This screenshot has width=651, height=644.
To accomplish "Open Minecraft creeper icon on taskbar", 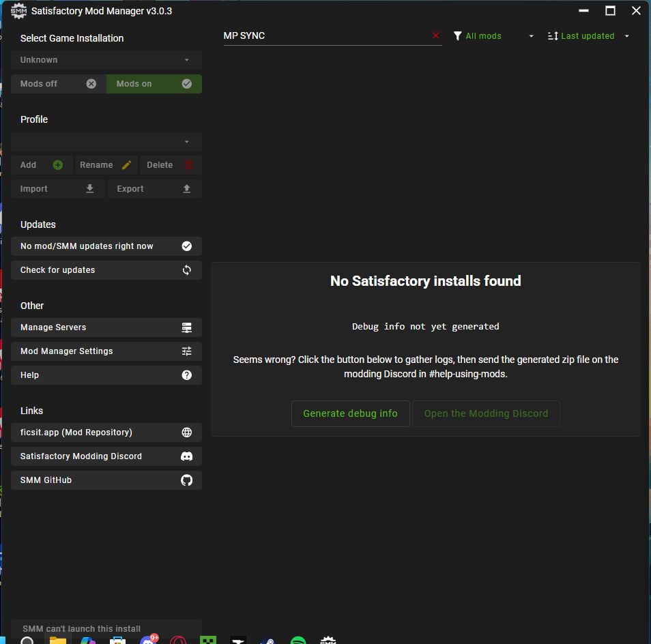I will (x=208, y=641).
